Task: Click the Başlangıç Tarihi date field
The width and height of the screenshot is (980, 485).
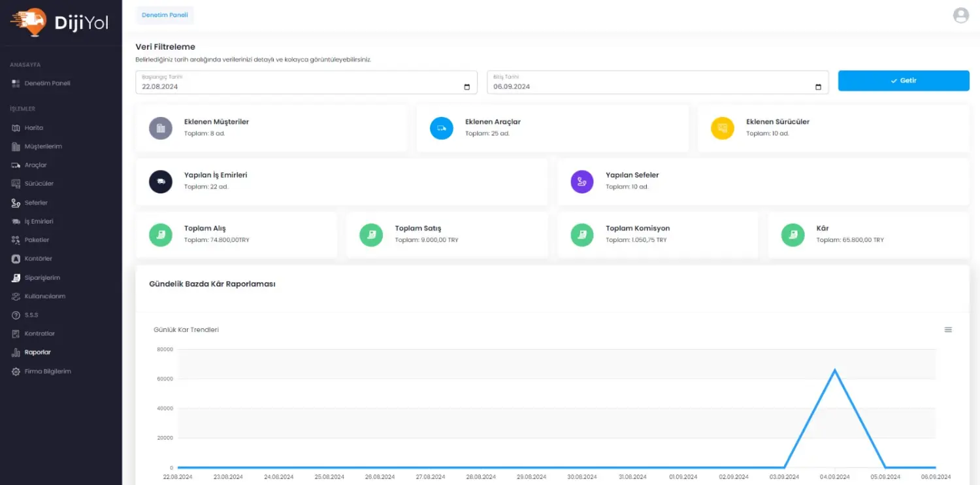Action: click(294, 86)
